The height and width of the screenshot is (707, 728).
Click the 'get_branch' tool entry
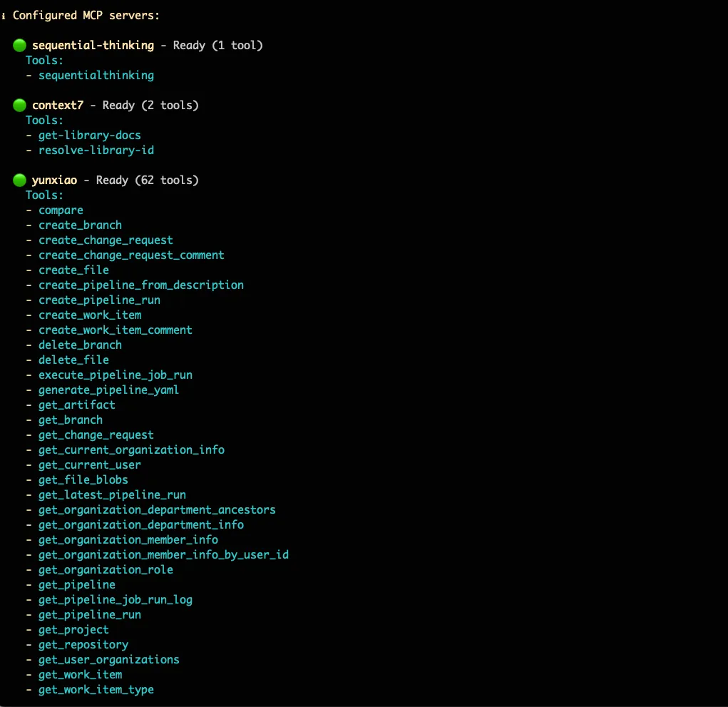click(x=71, y=420)
